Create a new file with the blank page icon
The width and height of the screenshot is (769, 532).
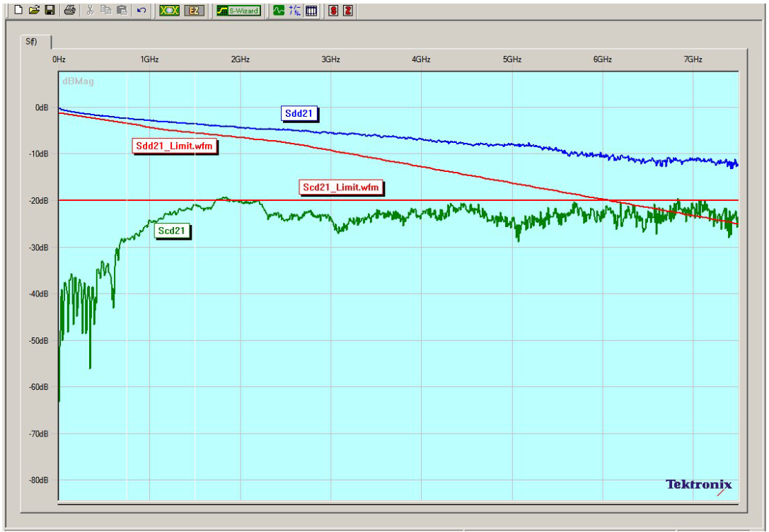coord(18,10)
